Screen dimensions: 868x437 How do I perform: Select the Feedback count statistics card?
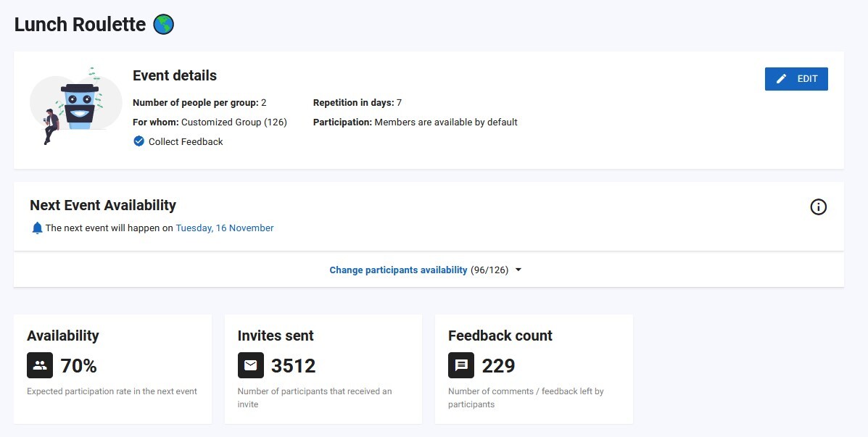(x=534, y=369)
